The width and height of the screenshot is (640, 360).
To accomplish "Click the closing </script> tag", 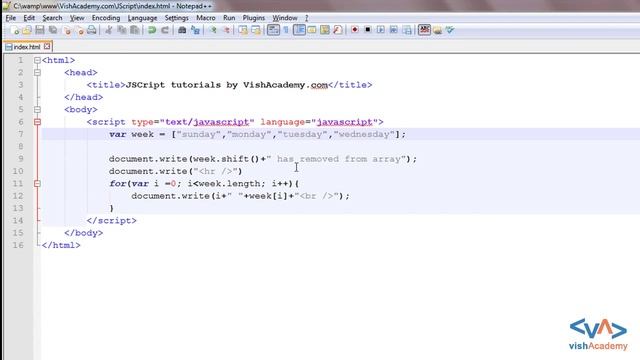I will (111, 220).
